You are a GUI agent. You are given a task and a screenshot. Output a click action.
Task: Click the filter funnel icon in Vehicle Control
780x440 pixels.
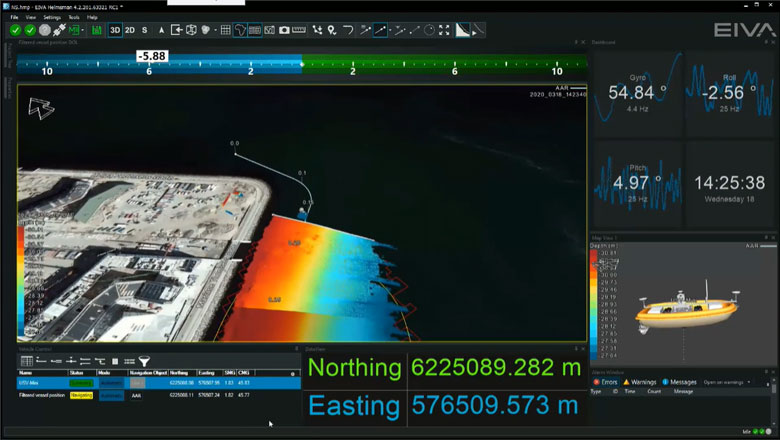tap(144, 361)
